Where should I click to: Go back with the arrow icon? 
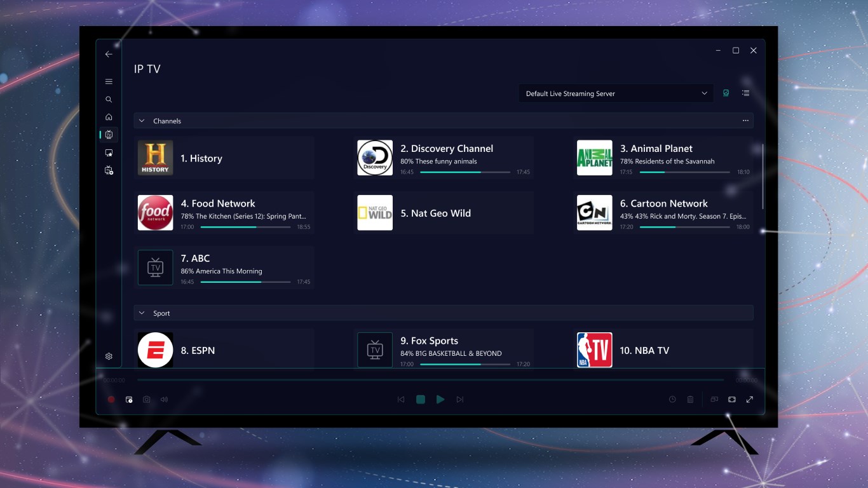pos(109,54)
